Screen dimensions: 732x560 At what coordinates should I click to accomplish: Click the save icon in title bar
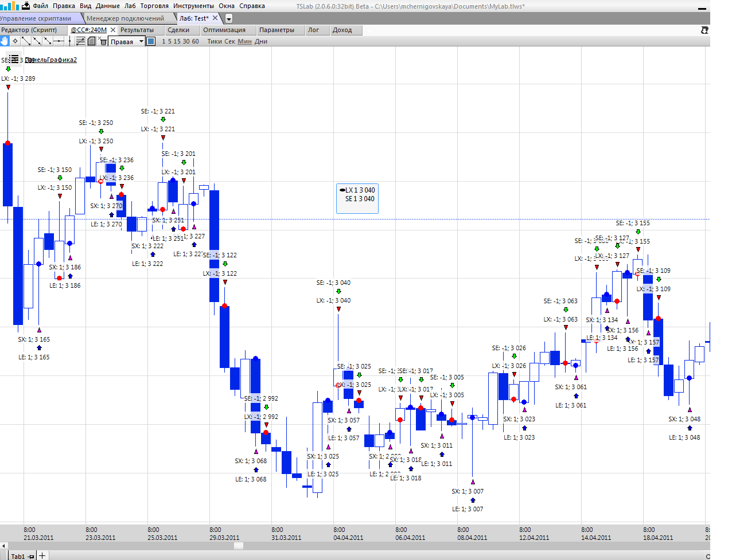(x=26, y=6)
